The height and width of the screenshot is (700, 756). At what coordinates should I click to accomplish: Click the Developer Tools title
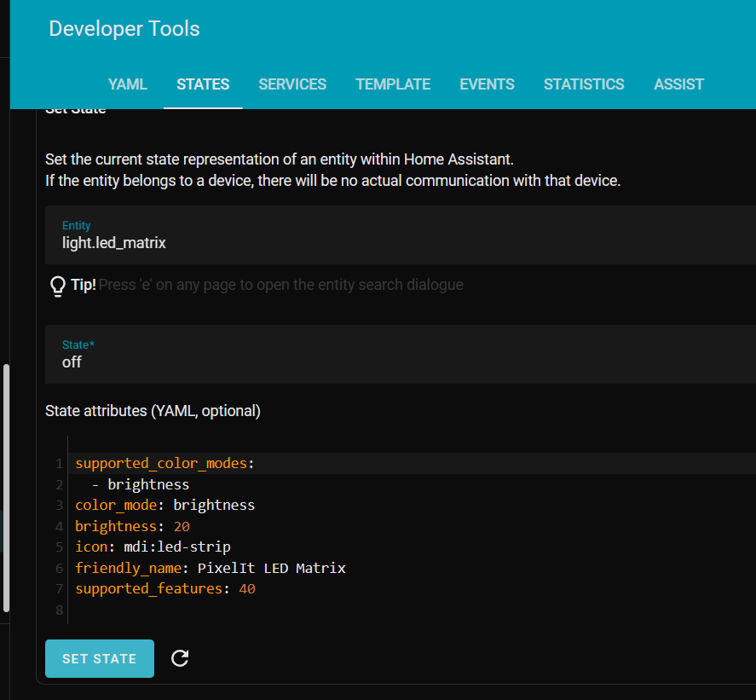[x=124, y=28]
